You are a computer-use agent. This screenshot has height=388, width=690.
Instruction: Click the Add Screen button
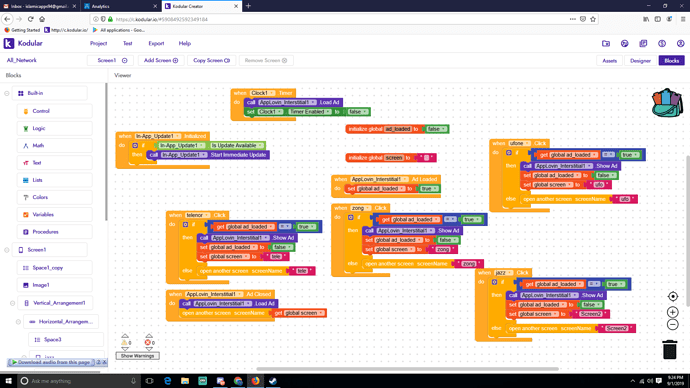[161, 60]
